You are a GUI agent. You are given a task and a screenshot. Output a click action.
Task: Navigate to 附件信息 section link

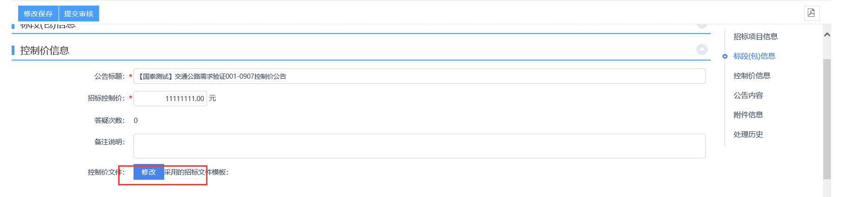[x=748, y=115]
